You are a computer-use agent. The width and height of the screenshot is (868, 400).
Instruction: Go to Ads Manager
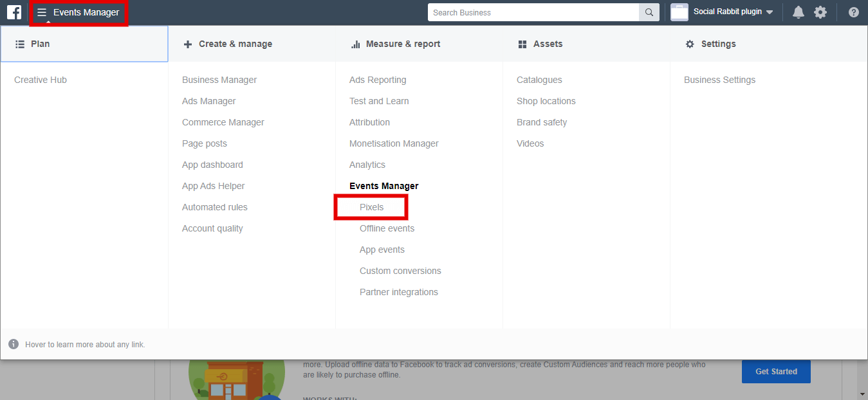(x=209, y=101)
